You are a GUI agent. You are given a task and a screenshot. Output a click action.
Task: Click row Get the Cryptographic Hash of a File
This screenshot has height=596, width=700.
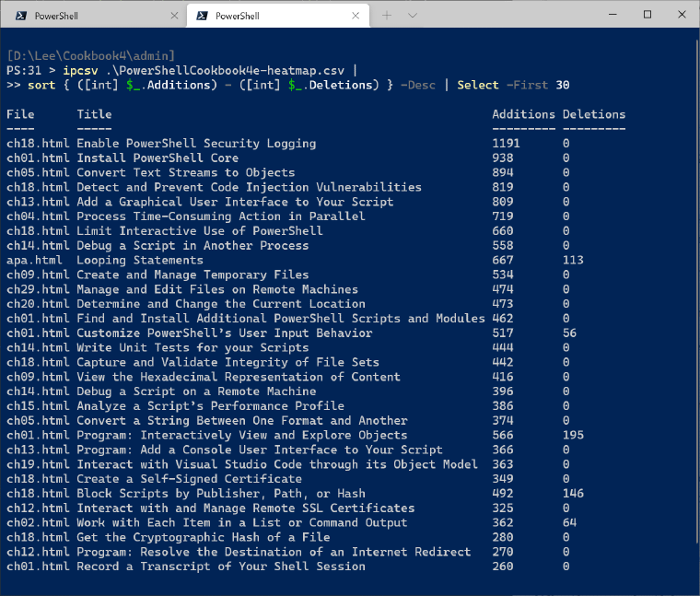[316, 537]
